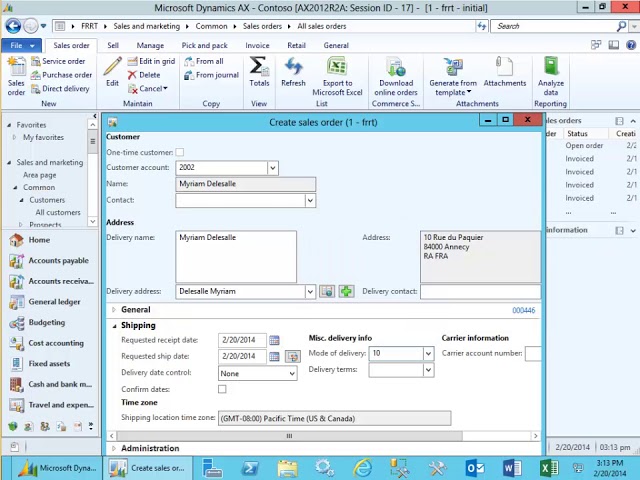640x480 pixels.
Task: Open the Cost accounting module
Action: click(47, 343)
